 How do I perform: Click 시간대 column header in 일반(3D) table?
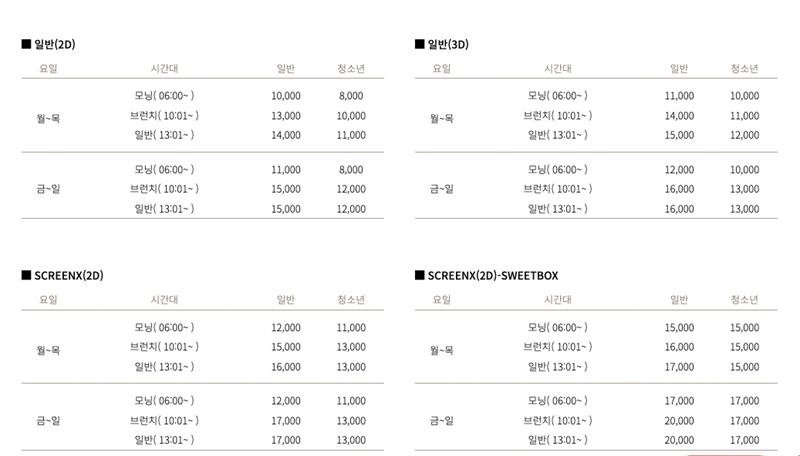tap(557, 68)
